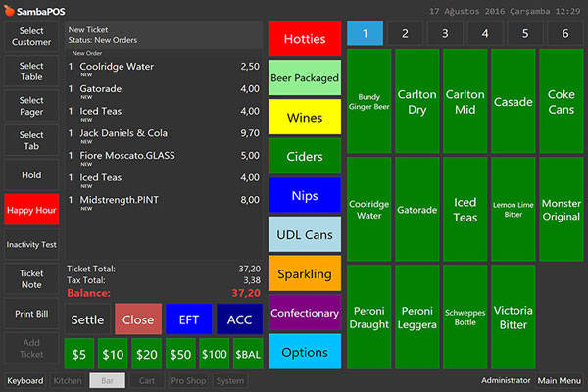Click the Settle payment button
The width and height of the screenshot is (588, 392).
pyautogui.click(x=87, y=319)
